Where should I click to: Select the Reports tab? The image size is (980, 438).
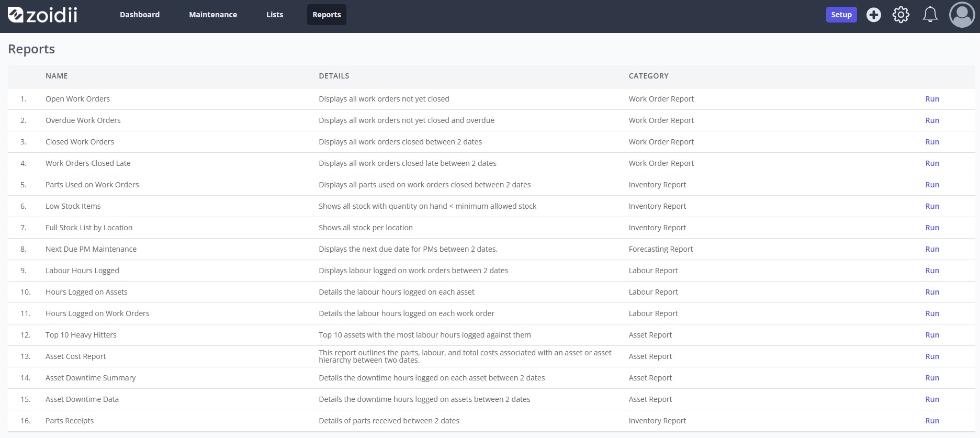(326, 15)
